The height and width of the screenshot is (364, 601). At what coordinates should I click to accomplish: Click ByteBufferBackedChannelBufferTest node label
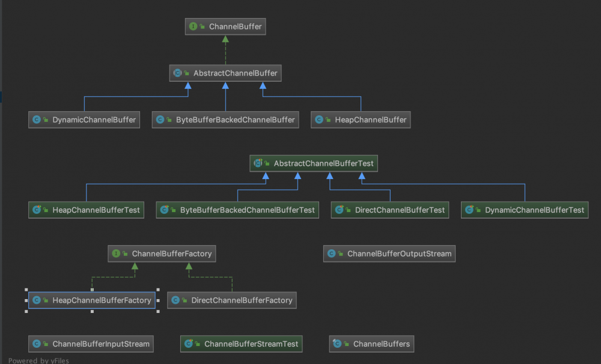247,210
